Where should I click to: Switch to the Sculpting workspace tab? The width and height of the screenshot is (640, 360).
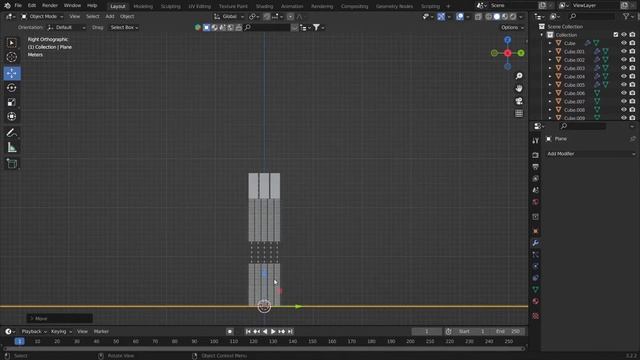pos(171,6)
